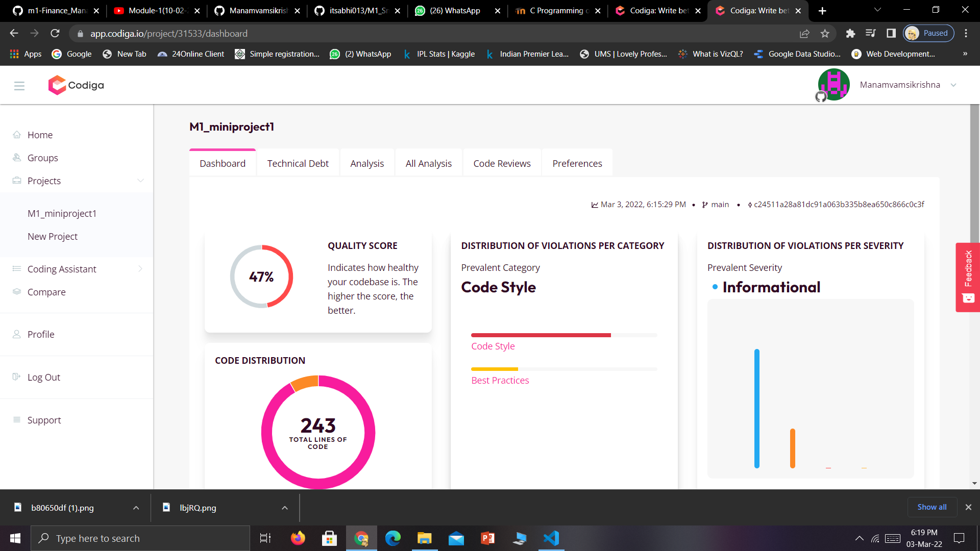This screenshot has width=980, height=551.
Task: Select M1_miniproject1 in the sidebar
Action: click(62, 213)
